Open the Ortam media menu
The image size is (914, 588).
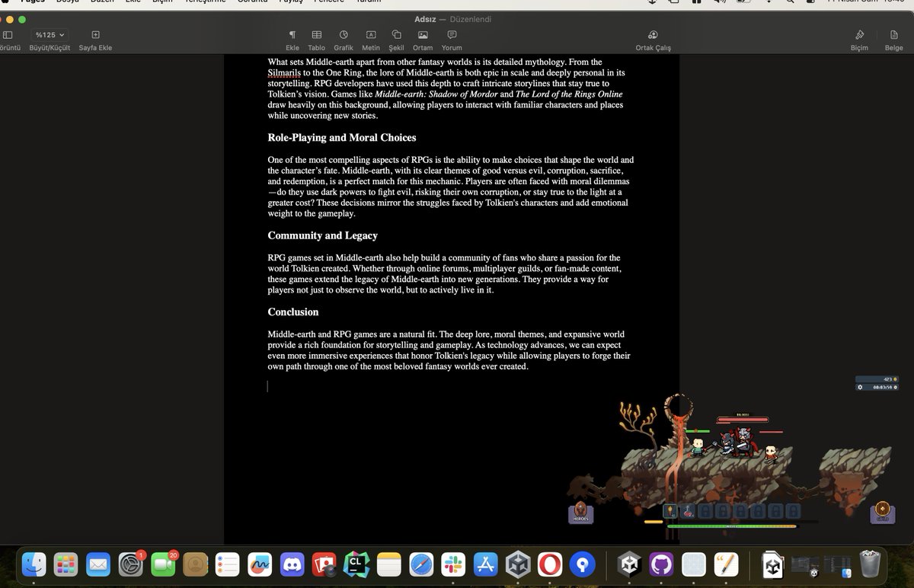423,35
